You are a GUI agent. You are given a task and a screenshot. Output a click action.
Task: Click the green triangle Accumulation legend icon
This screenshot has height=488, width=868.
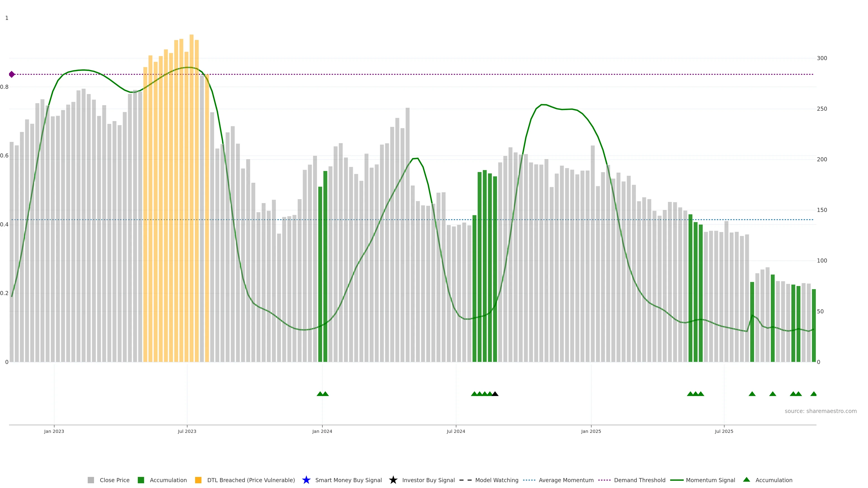coord(746,480)
